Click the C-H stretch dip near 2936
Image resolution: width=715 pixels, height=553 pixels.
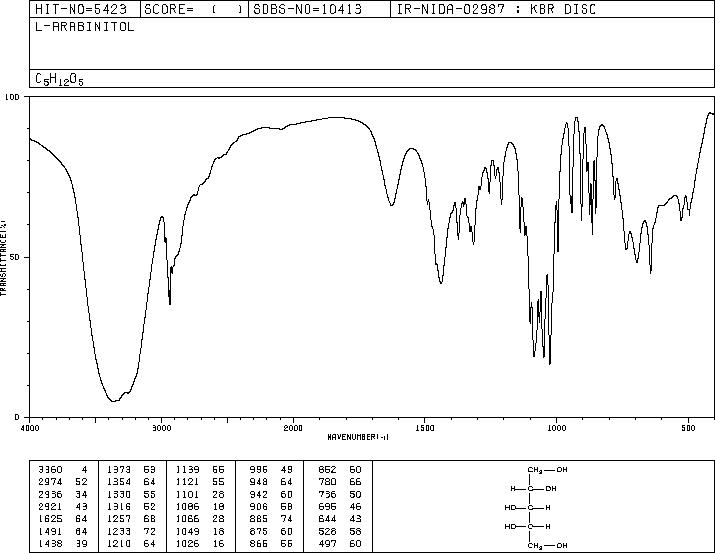[x=170, y=302]
